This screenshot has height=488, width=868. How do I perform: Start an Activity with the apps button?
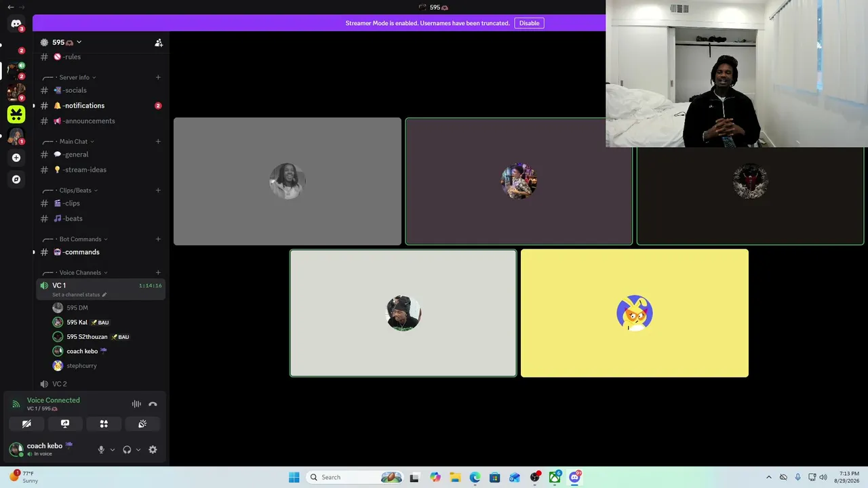click(104, 424)
